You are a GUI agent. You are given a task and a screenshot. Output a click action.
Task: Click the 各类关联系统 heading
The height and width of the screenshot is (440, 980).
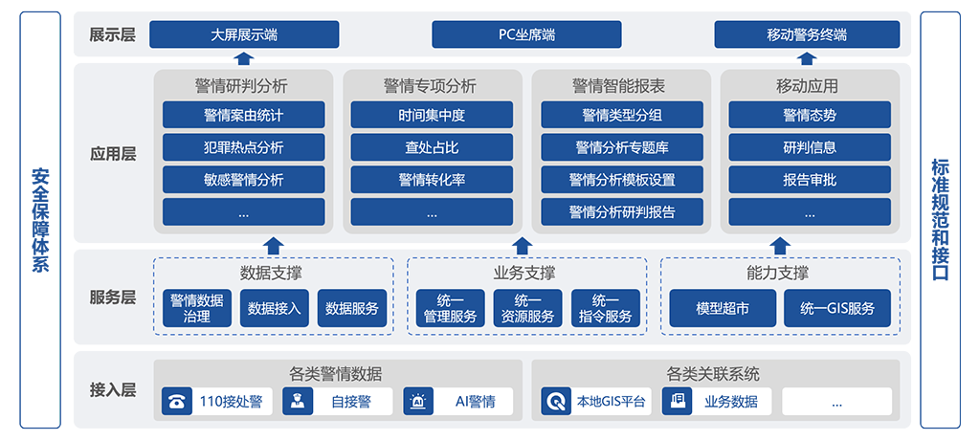pyautogui.click(x=713, y=374)
